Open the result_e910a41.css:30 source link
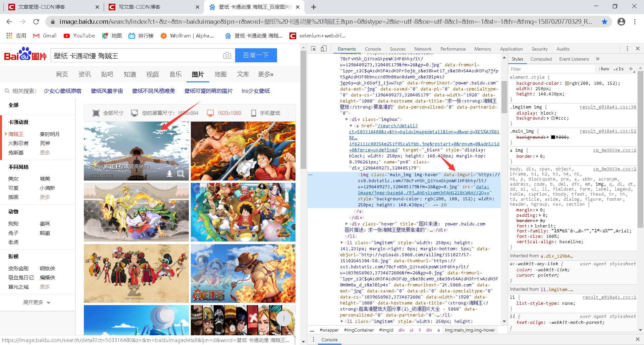This screenshot has height=345, width=644. 608,107
